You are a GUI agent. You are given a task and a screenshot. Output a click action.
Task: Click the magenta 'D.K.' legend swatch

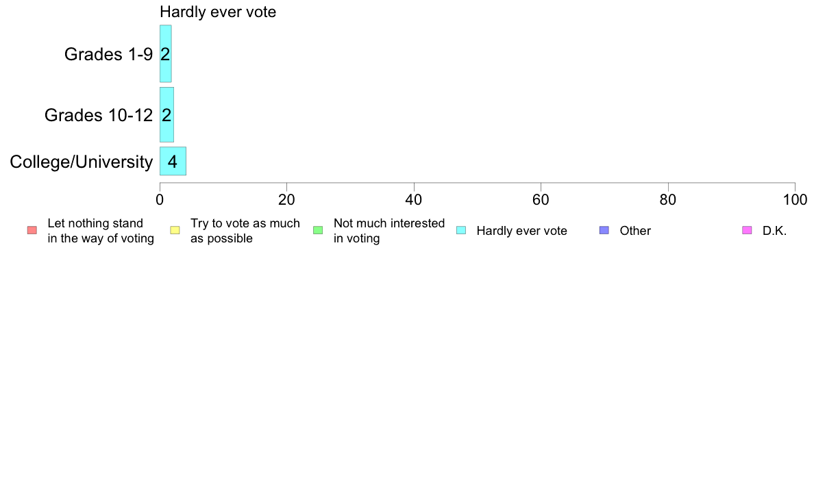pos(747,231)
